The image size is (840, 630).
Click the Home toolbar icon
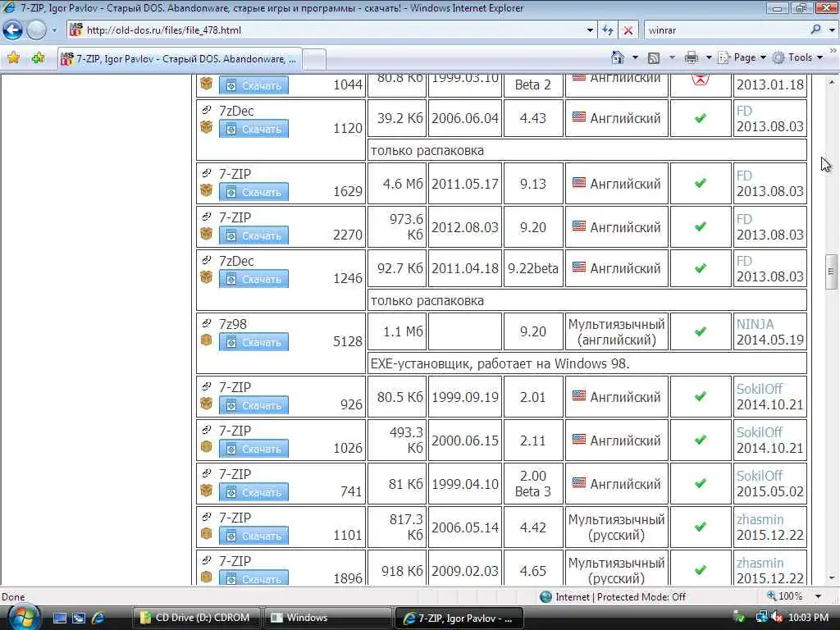coord(618,57)
